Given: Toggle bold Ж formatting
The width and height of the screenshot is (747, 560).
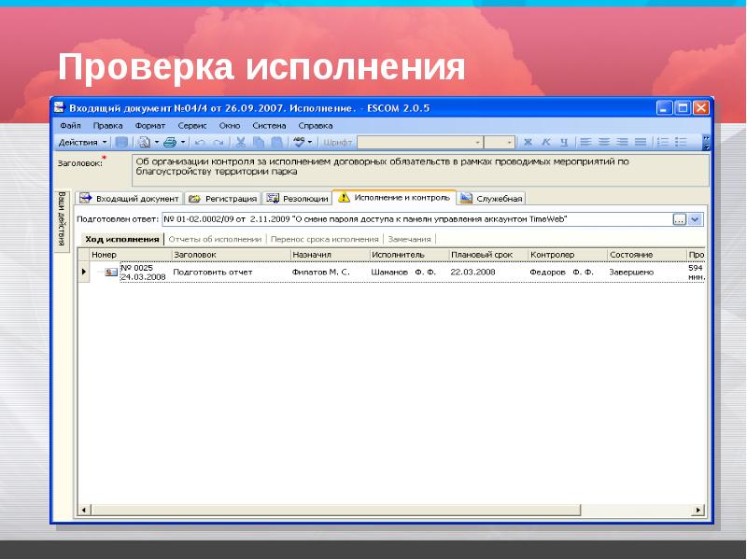Looking at the screenshot, I should coord(528,143).
